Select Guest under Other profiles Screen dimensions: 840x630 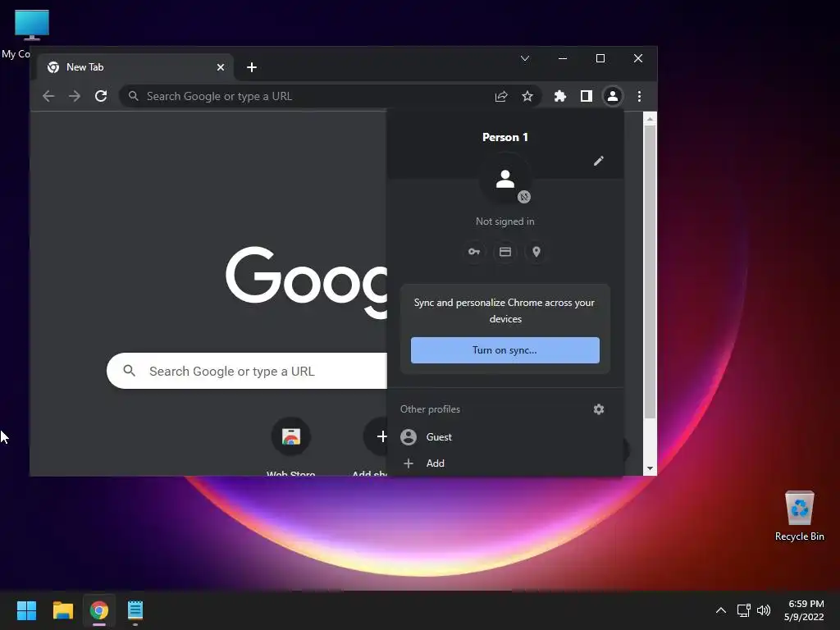pos(505,437)
